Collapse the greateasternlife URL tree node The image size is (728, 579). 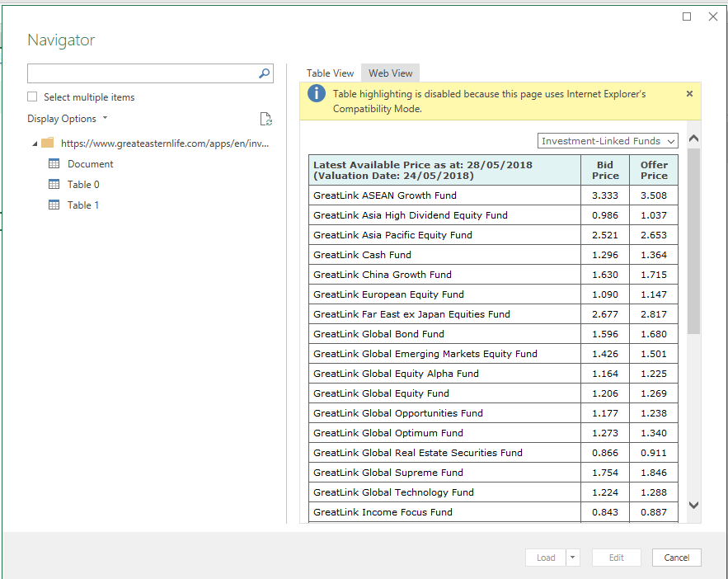coord(35,144)
